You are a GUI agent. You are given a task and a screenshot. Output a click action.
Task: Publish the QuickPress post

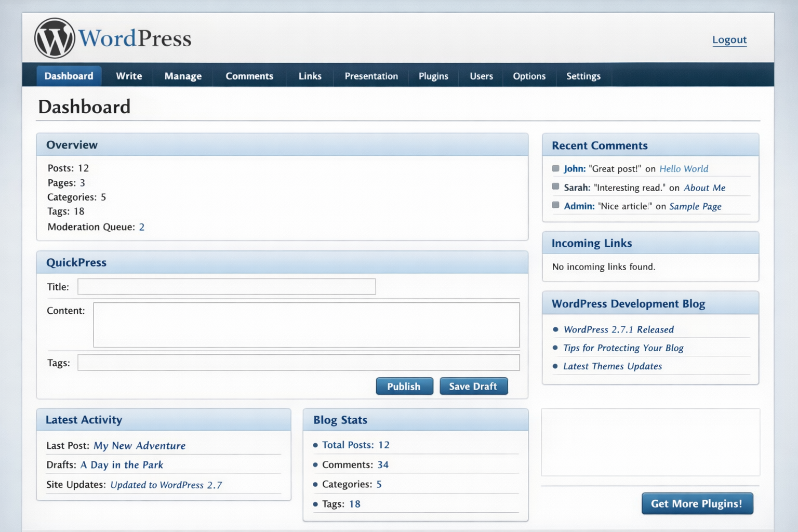pos(404,386)
